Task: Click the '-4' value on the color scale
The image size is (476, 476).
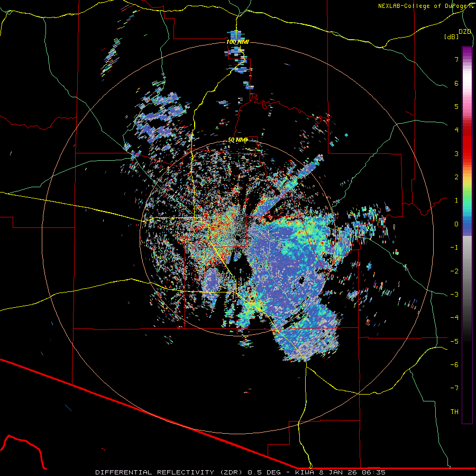Action: pos(454,318)
